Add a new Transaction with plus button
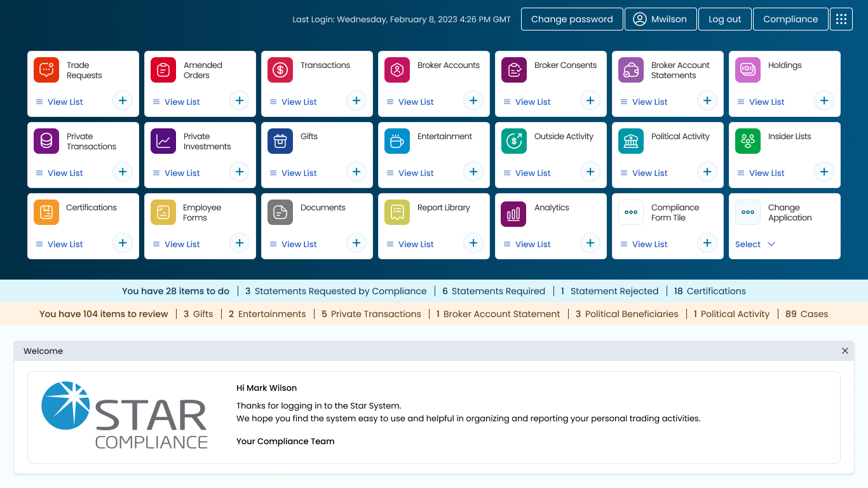The width and height of the screenshot is (868, 488). (x=356, y=100)
